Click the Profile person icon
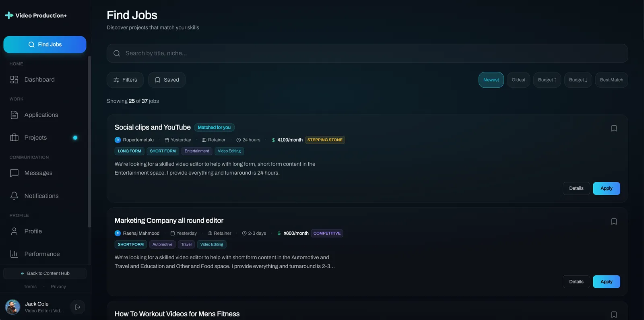Screen dimensions: 644x320 pos(14,231)
